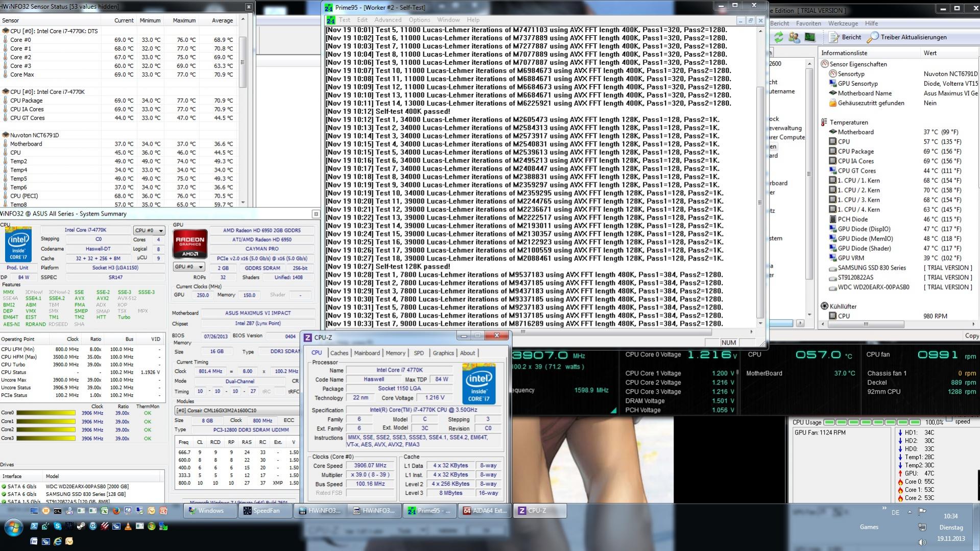This screenshot has height=551, width=980.
Task: Click the Windows taskbar button
Action: 210,511
